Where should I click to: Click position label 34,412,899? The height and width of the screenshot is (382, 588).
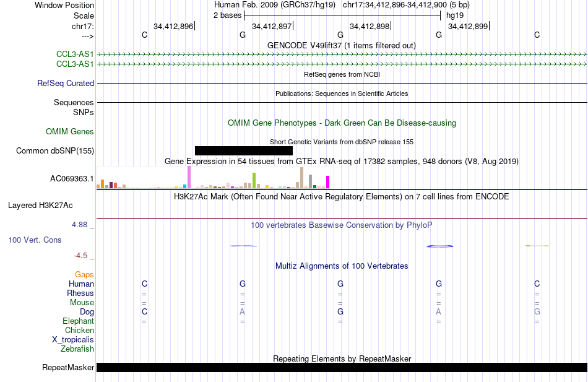[x=468, y=26]
